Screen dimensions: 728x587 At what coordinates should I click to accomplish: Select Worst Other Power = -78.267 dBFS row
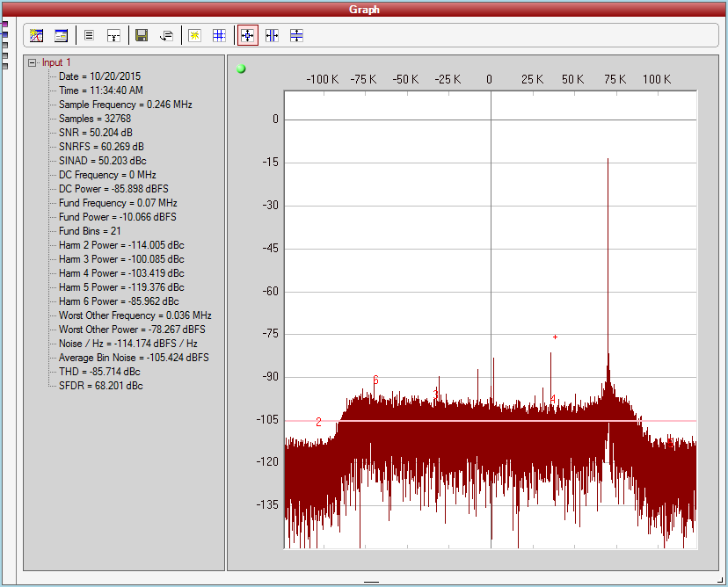(x=132, y=330)
